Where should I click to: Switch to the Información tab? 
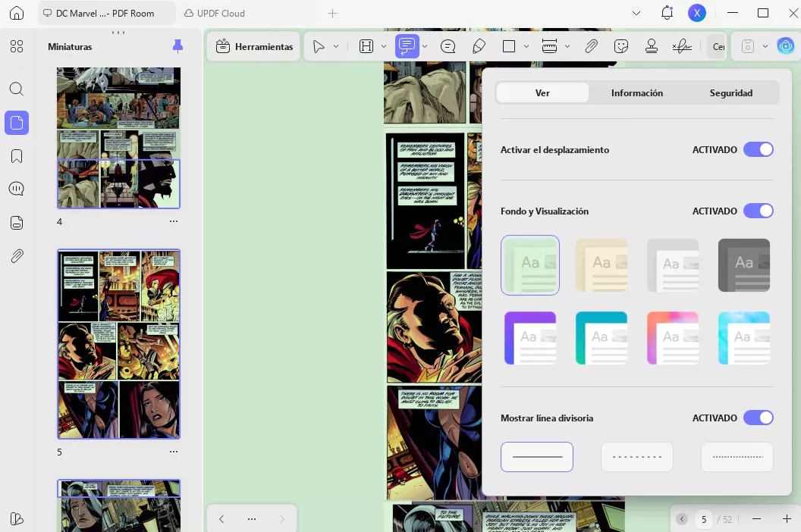[636, 92]
